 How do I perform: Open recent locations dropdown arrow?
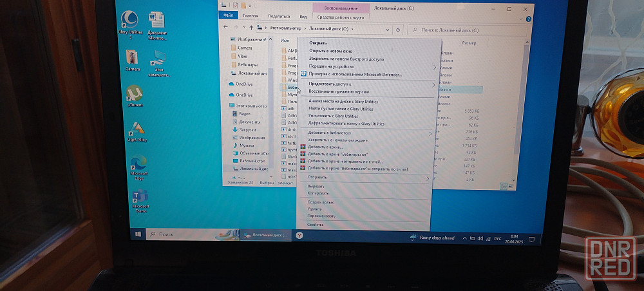pyautogui.click(x=244, y=27)
